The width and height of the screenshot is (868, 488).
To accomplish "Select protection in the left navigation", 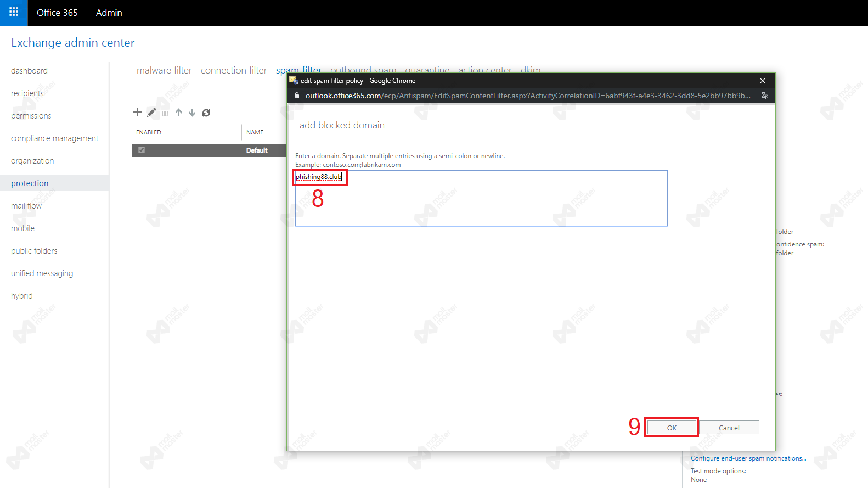I will pyautogui.click(x=54, y=183).
